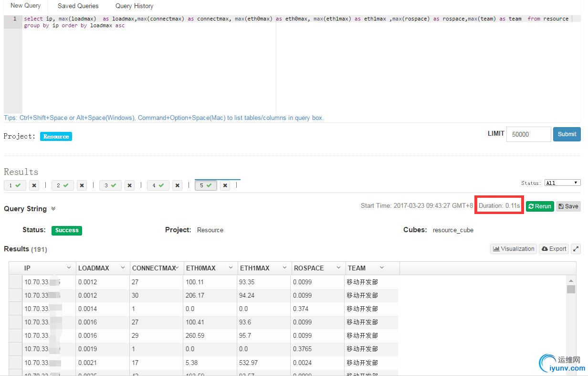
Task: Open Query History tab
Action: (135, 6)
